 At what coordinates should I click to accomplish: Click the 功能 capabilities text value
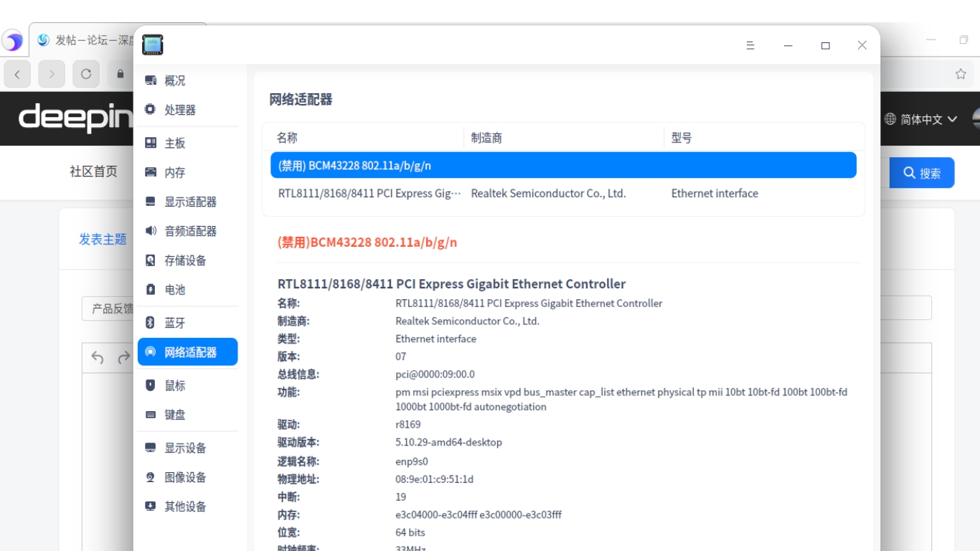[621, 399]
